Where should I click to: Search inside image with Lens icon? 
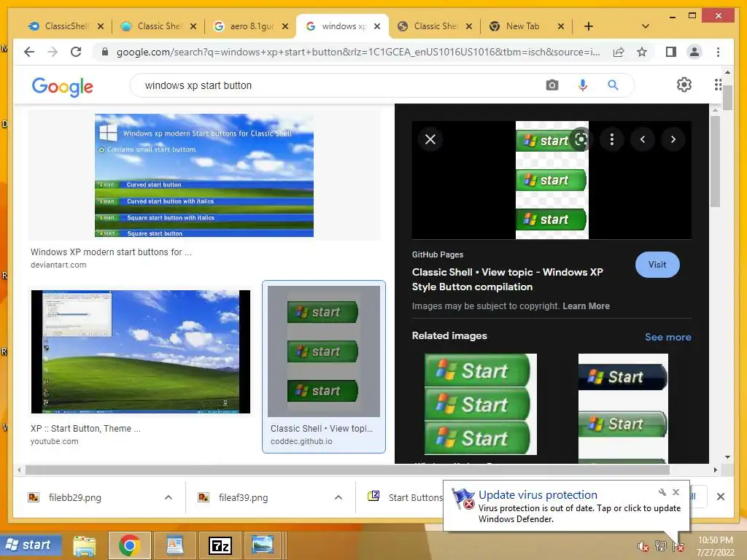pos(581,139)
